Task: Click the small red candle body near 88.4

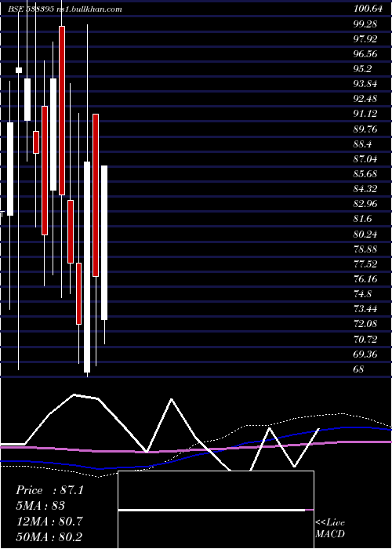Action: 36,142
